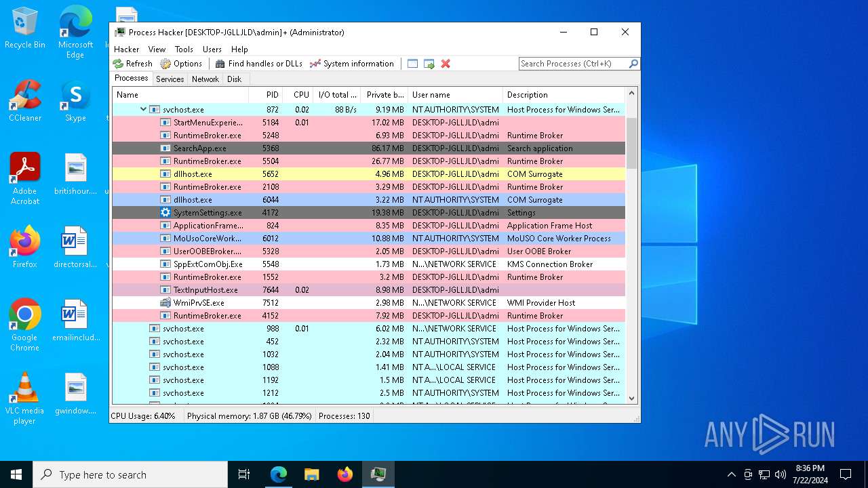Click the Windows Start button
Screen dimensions: 868x488
[16, 474]
